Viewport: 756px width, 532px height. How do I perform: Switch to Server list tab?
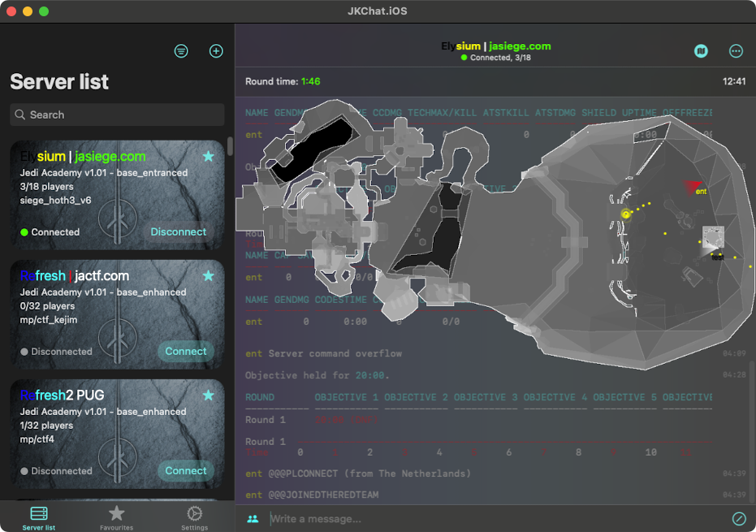click(x=39, y=518)
